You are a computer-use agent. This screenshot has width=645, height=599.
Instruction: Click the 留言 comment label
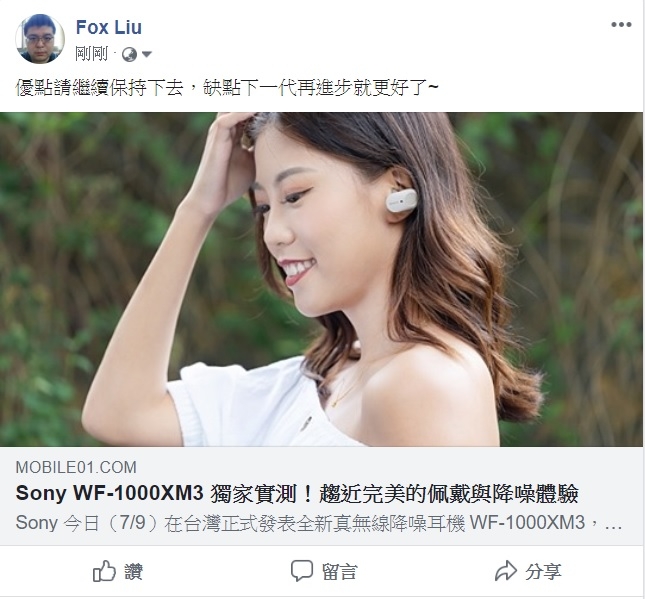point(339,572)
